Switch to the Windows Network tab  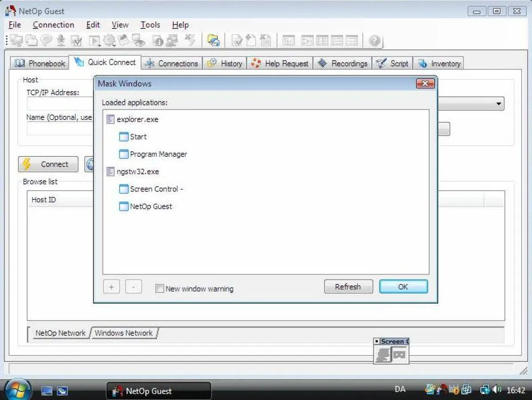click(124, 333)
